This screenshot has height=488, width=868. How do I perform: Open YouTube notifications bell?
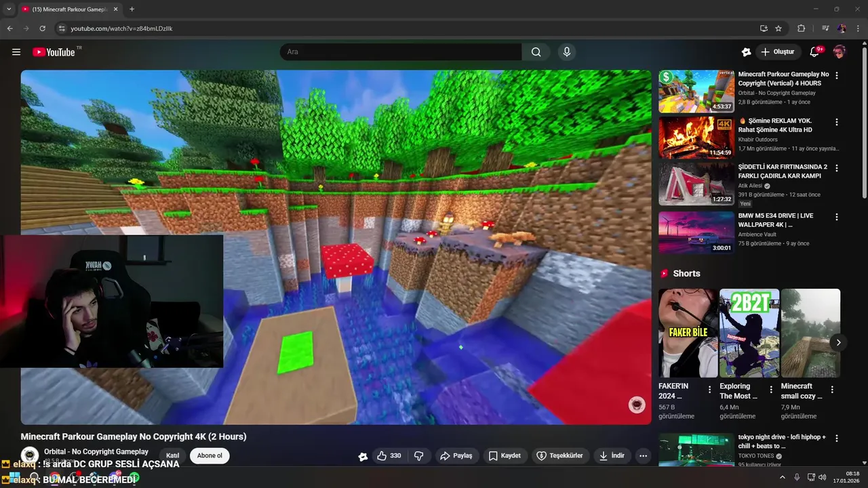coord(815,52)
